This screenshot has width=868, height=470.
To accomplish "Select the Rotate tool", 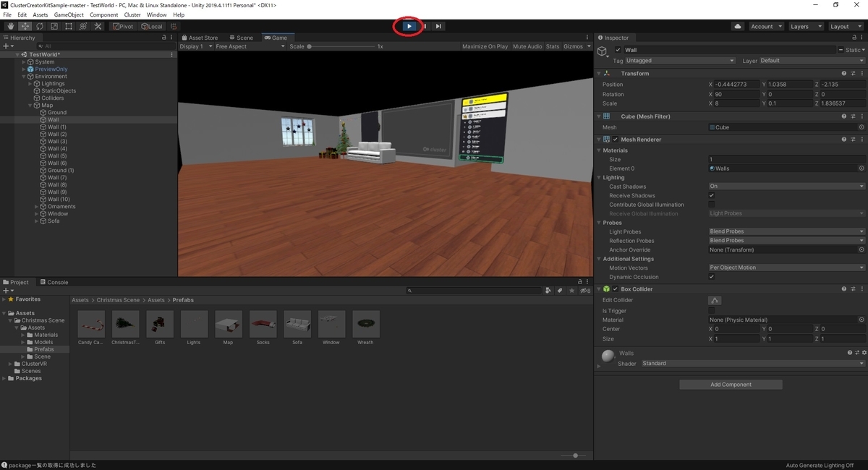I will pos(40,26).
